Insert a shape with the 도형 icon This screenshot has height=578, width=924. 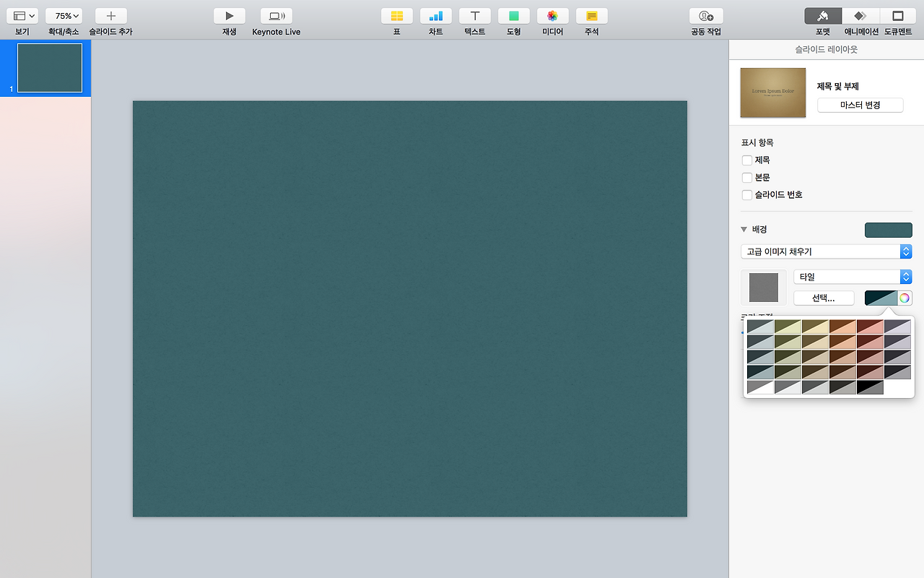[514, 16]
